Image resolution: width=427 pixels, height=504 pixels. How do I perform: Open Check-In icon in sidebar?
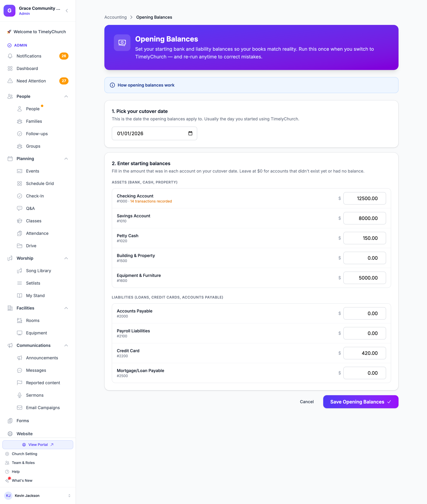[20, 196]
